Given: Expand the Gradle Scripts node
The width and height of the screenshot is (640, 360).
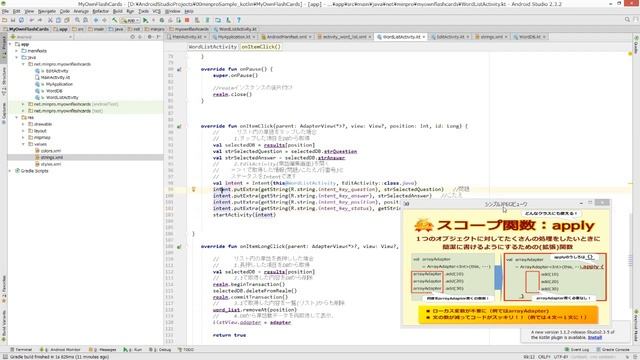Looking at the screenshot, I should [x=10, y=171].
